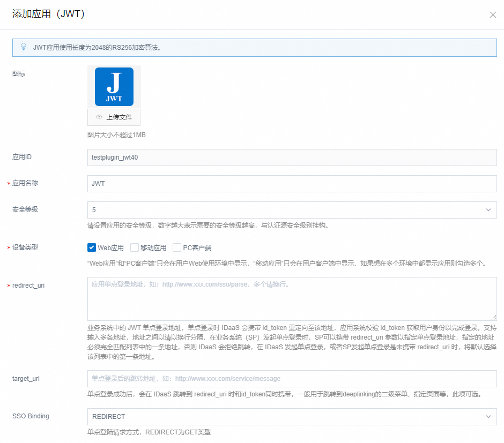This screenshot has height=443, width=504.
Task: Click the redirect_uri textarea resize handle
Action: [494, 318]
